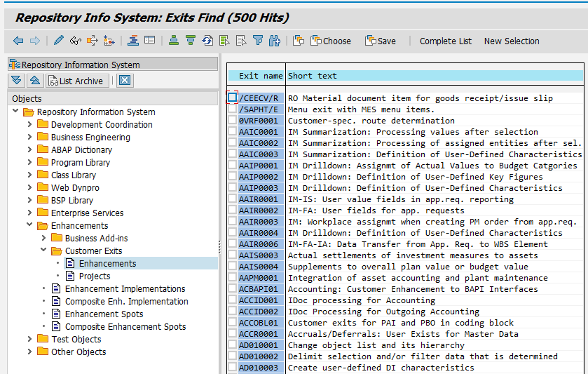Tick the AD010002 checkbox
The width and height of the screenshot is (588, 374).
pyautogui.click(x=232, y=356)
